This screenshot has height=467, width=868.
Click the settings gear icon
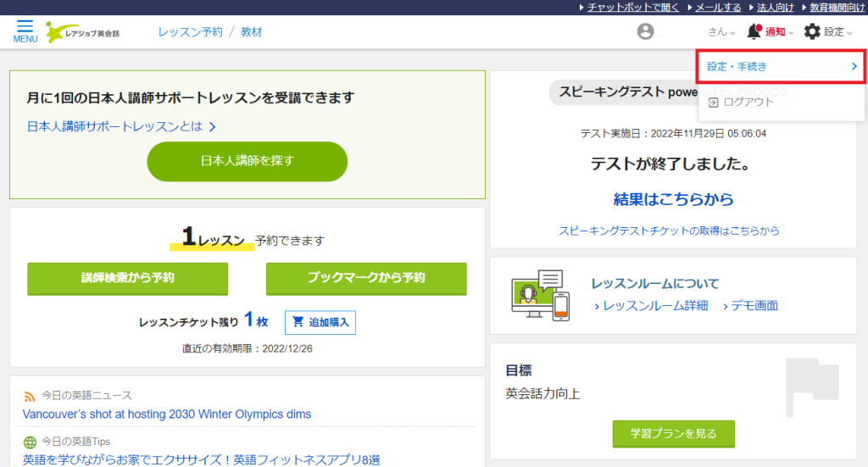click(812, 32)
